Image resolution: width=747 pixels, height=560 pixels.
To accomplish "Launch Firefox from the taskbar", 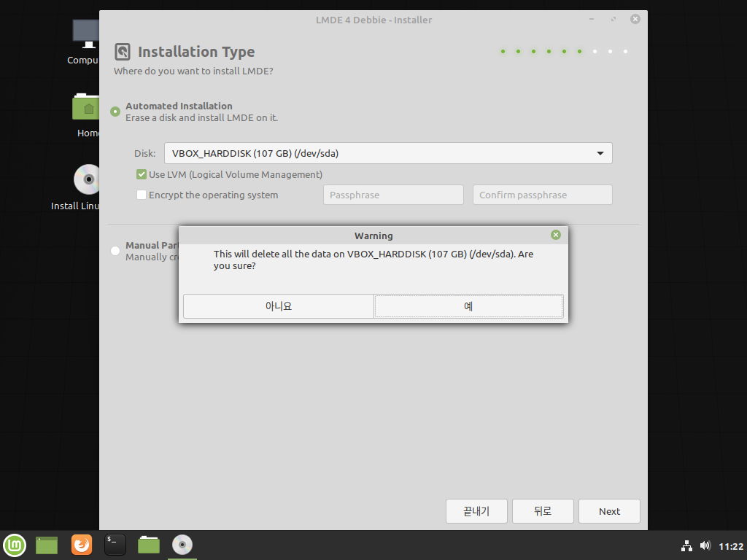I will tap(82, 545).
